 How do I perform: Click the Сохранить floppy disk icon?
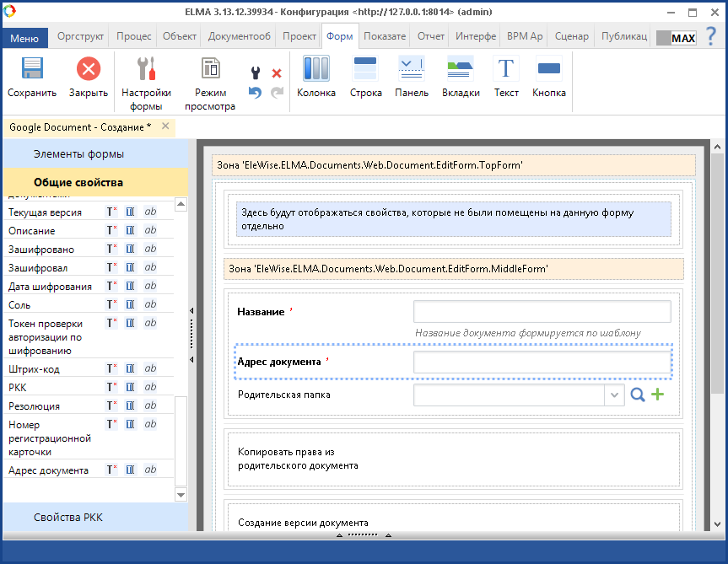(32, 70)
